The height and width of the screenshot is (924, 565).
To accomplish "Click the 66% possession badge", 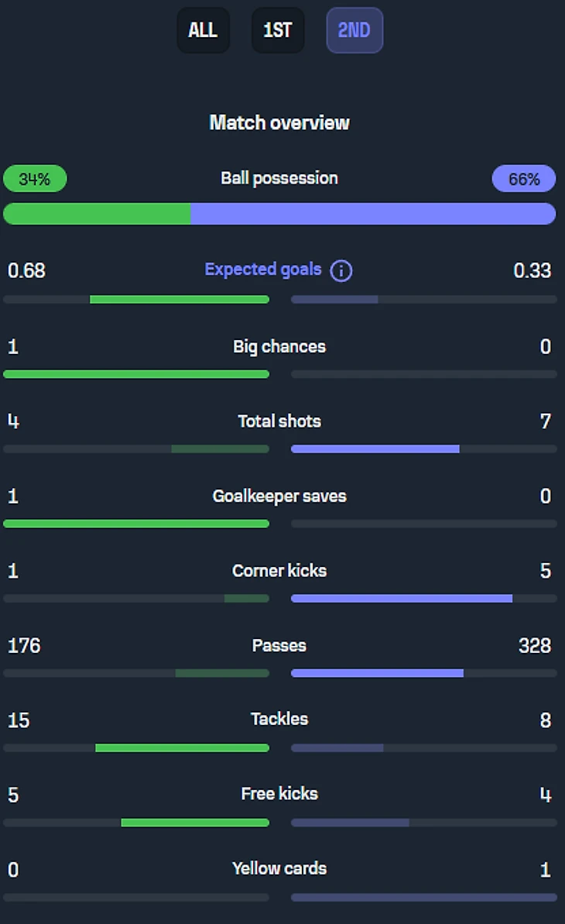I will tap(524, 179).
